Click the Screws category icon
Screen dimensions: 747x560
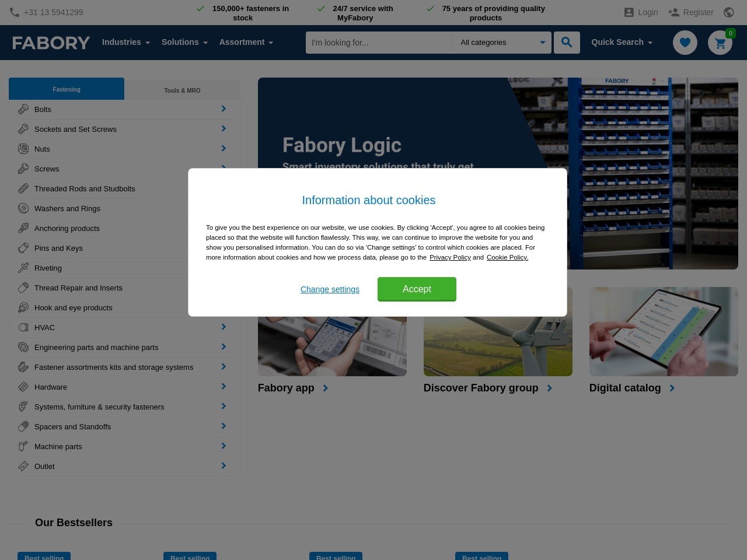click(x=23, y=169)
